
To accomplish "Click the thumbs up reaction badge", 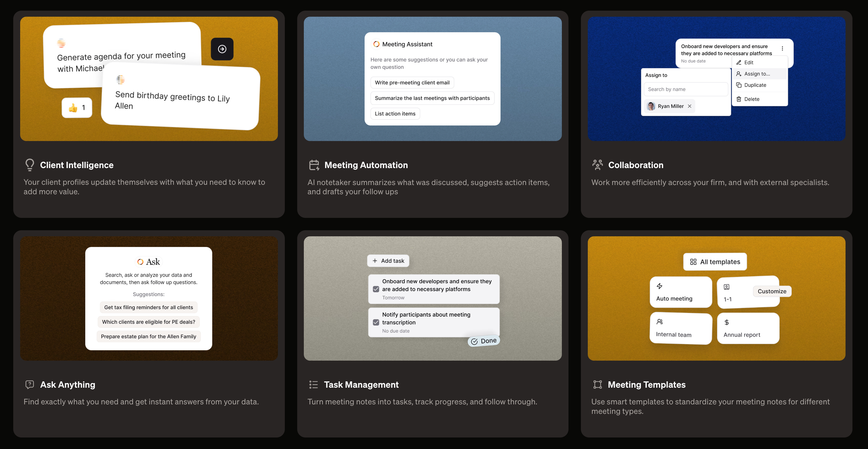I will (77, 108).
